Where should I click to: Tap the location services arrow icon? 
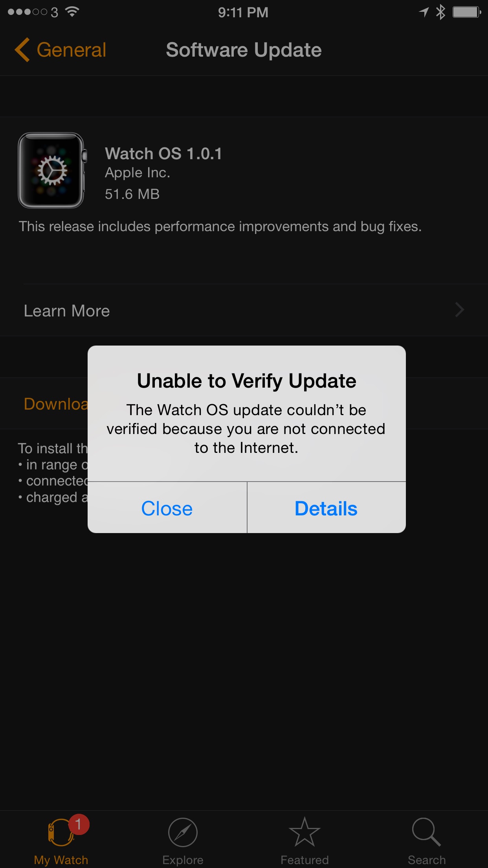coord(424,12)
